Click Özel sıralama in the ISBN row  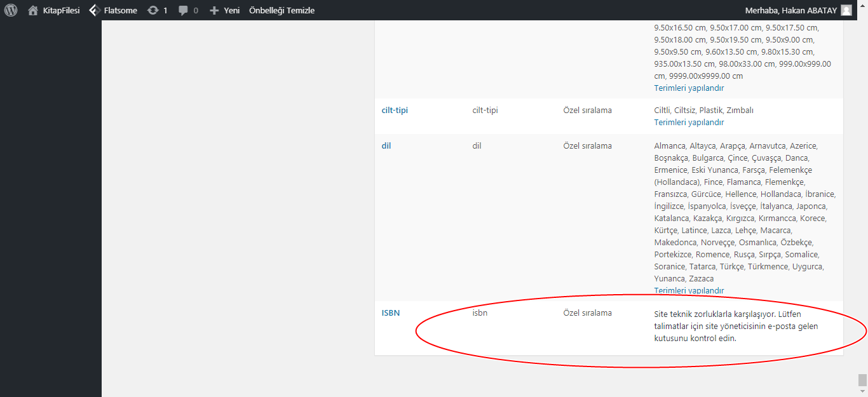click(x=587, y=313)
